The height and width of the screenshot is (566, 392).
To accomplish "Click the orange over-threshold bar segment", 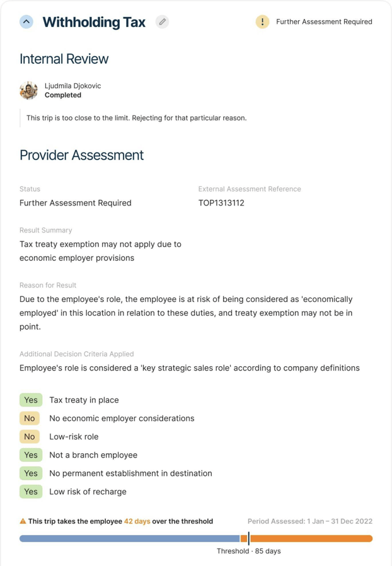I will (311, 538).
